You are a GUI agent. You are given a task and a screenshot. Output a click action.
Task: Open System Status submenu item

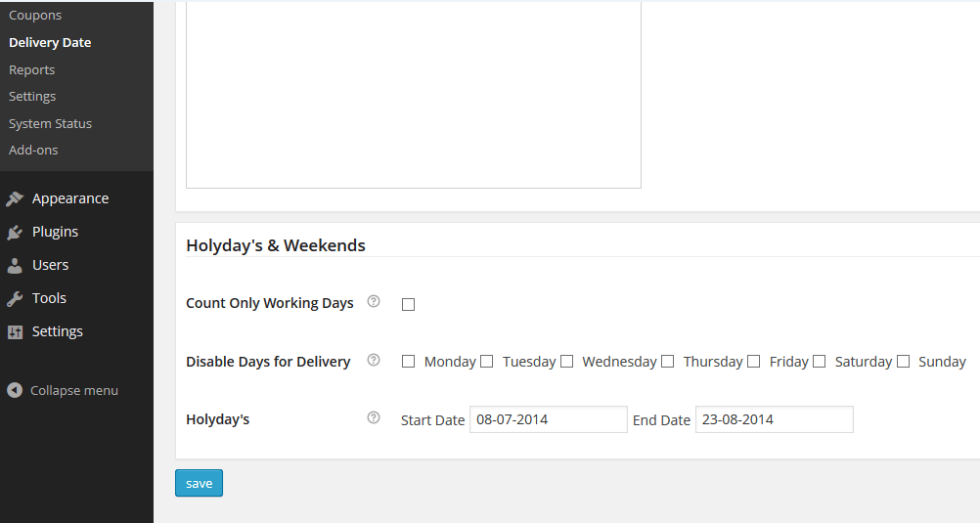pyautogui.click(x=50, y=124)
